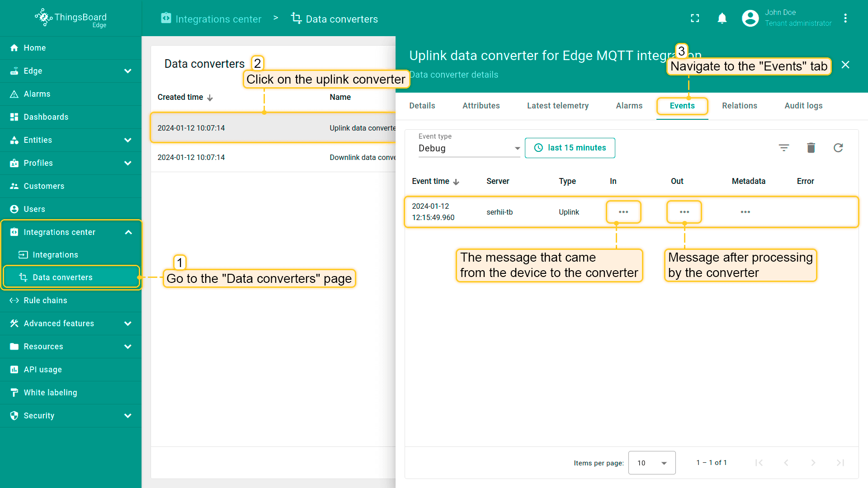
Task: View the Out message details
Action: click(x=684, y=212)
